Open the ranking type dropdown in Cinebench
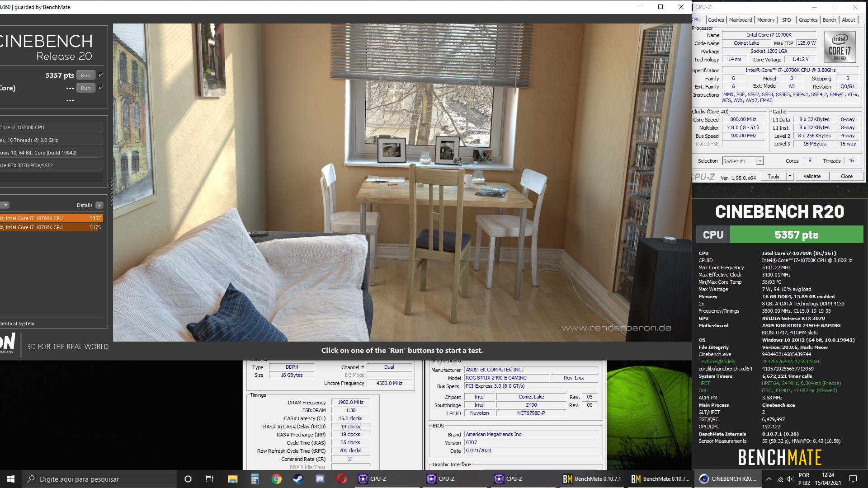868x488 pixels. tap(5, 205)
